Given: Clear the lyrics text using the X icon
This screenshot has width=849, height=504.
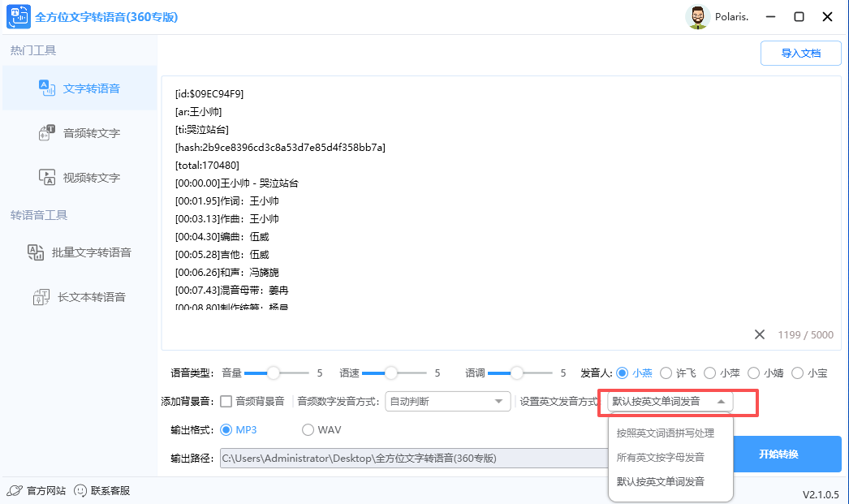Looking at the screenshot, I should [760, 334].
